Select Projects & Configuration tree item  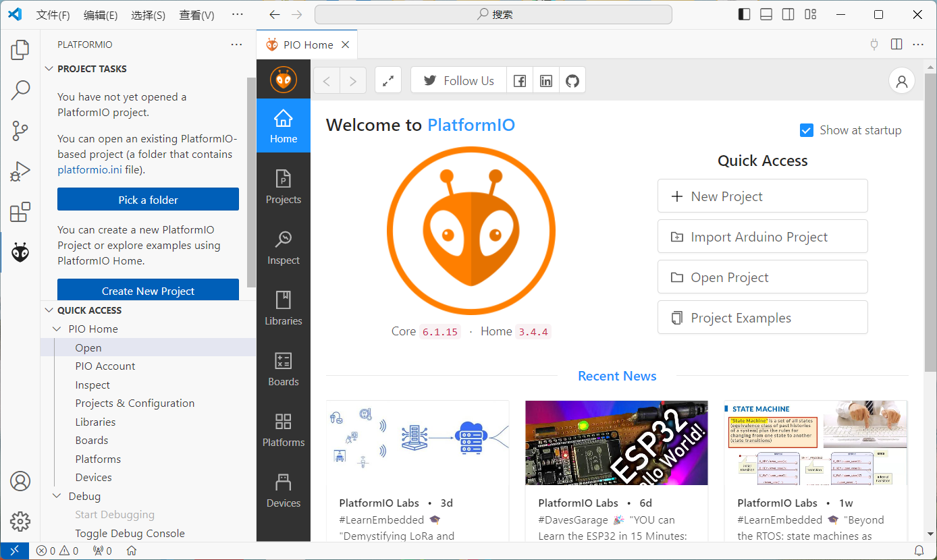point(135,403)
